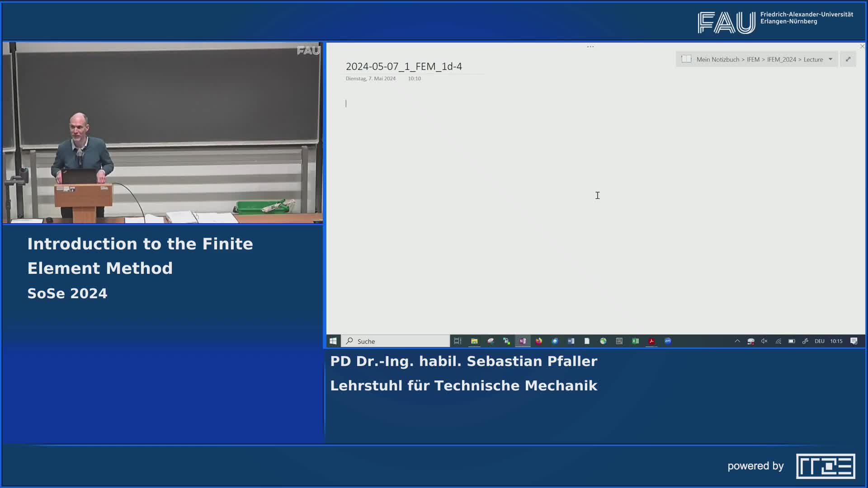This screenshot has height=488, width=868.
Task: Open the Mein Notizbuch notebook breadcrumb dropdown
Action: click(x=831, y=59)
